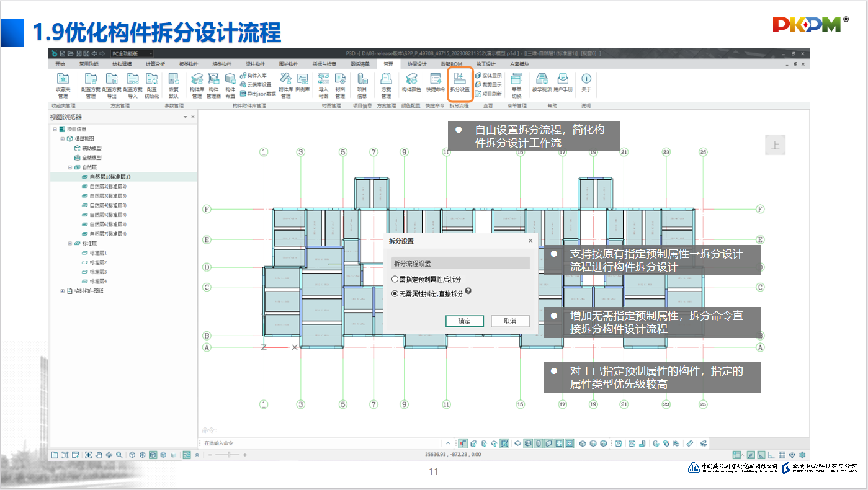Viewport: 868px width, 490px height.
Task: Expand the 临时构件图纸 tree node
Action: [x=62, y=291]
